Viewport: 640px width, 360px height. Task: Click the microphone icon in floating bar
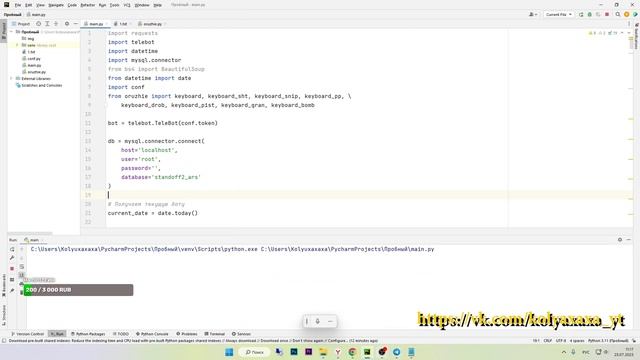click(318, 321)
